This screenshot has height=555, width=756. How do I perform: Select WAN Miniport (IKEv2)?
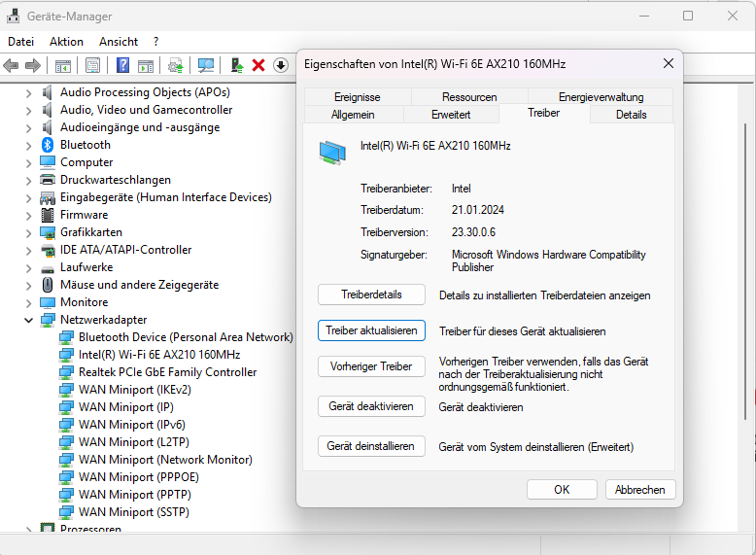135,390
